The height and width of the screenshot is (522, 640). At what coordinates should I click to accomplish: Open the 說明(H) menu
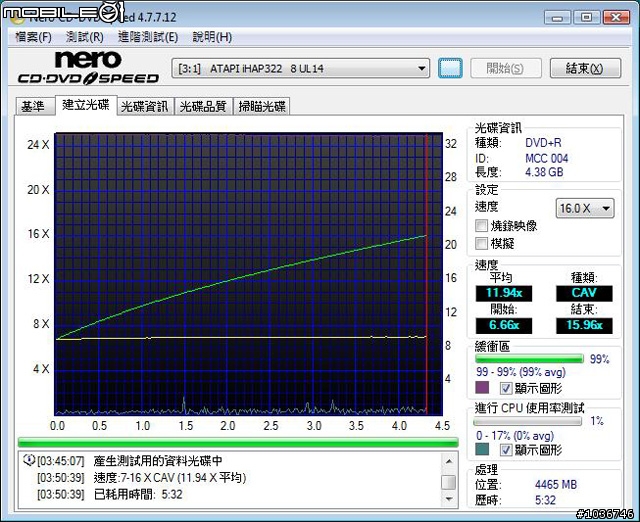(212, 37)
